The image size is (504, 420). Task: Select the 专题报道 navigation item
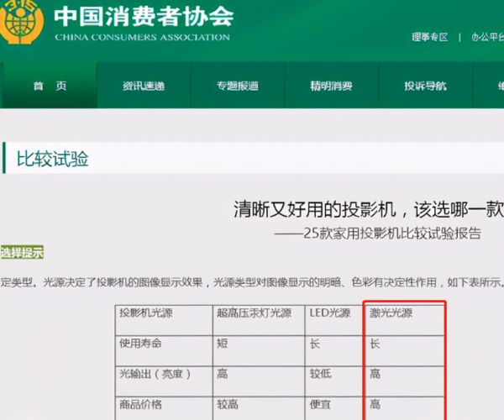238,87
